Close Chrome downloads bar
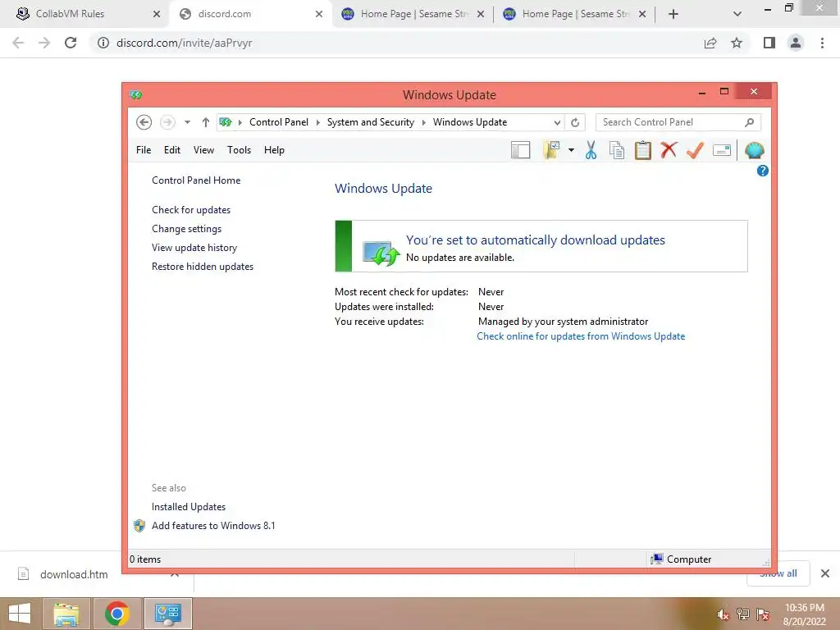Screen dimensions: 840x630 (x=825, y=573)
